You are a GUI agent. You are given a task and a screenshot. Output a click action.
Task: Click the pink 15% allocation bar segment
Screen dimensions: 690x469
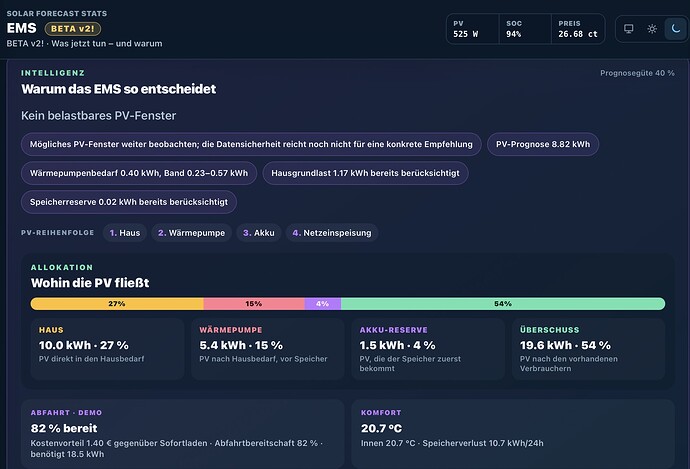[254, 304]
